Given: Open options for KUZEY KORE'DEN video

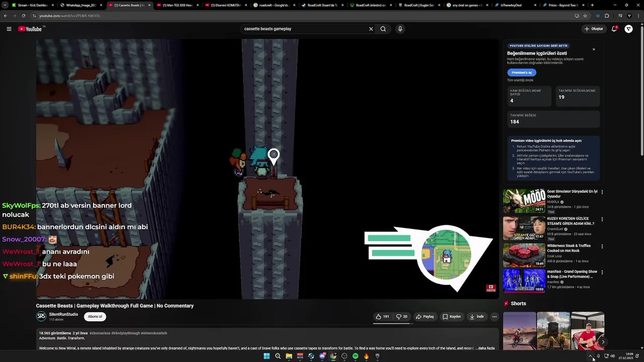Looking at the screenshot, I should click(602, 219).
